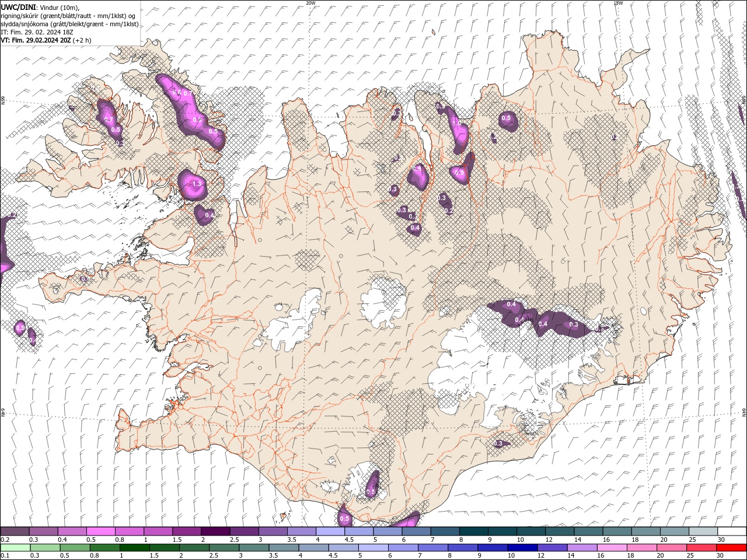This screenshot has width=747, height=560.
Task: Click the pale green 0.1–0.3 rain legend swatch
Action: [x=15, y=548]
